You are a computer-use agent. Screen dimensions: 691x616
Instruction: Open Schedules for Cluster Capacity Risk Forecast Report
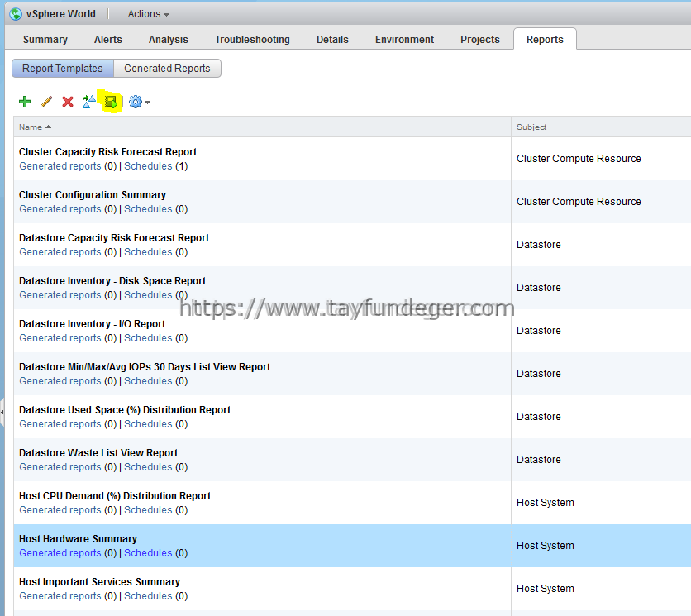(x=148, y=166)
